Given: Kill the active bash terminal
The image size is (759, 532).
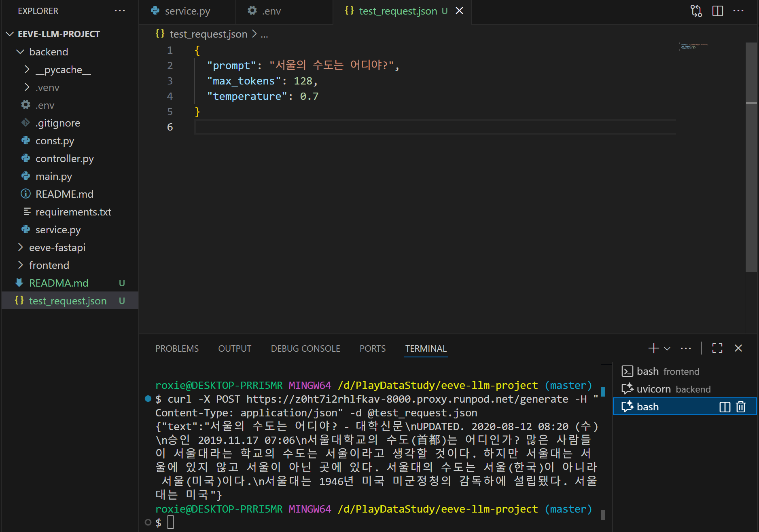Looking at the screenshot, I should [x=741, y=407].
